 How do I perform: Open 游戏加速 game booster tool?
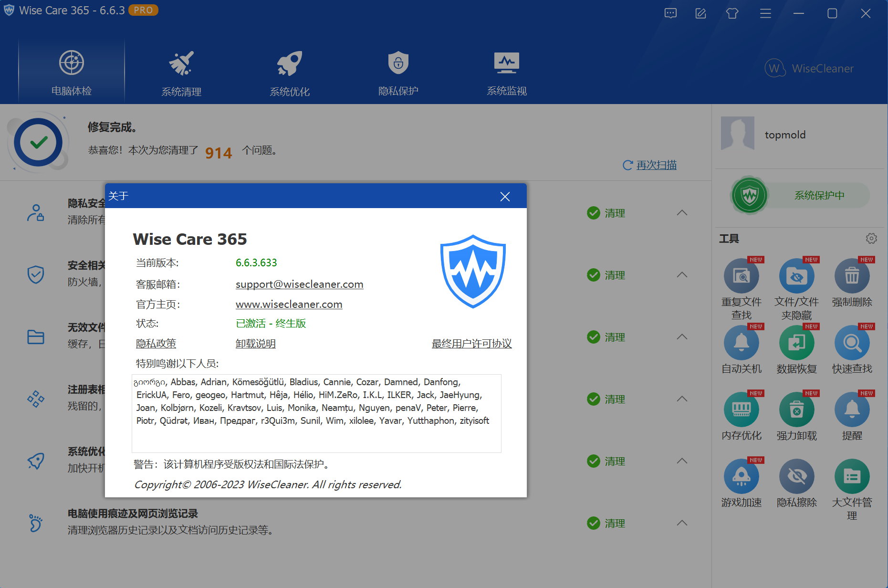coord(742,483)
